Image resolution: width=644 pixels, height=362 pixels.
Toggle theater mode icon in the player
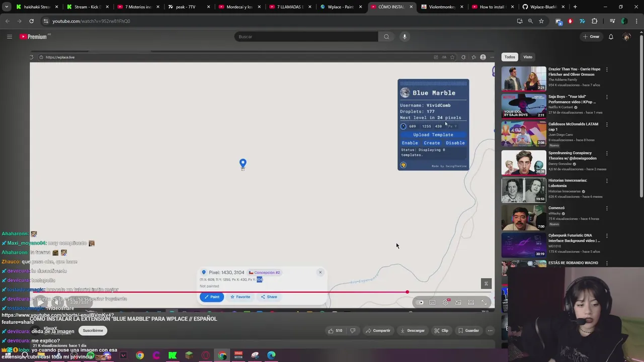[471, 302]
